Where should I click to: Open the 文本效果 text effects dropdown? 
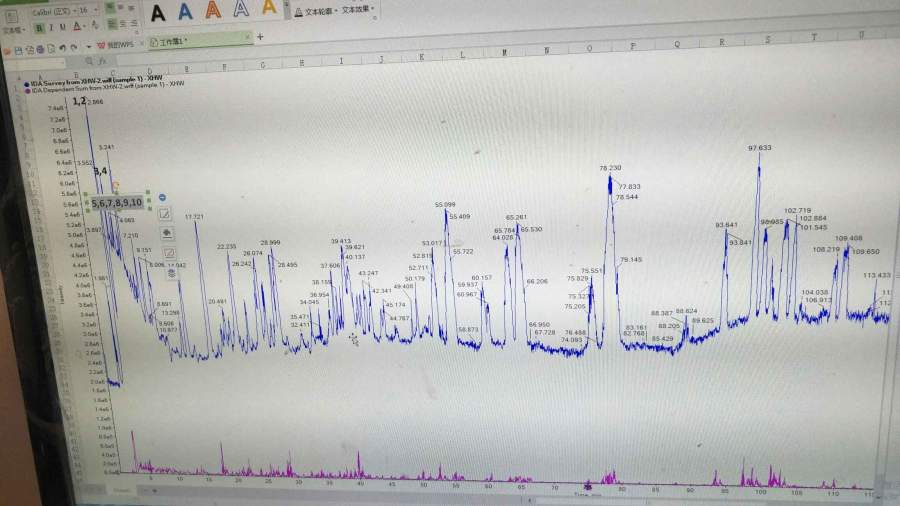pos(358,9)
